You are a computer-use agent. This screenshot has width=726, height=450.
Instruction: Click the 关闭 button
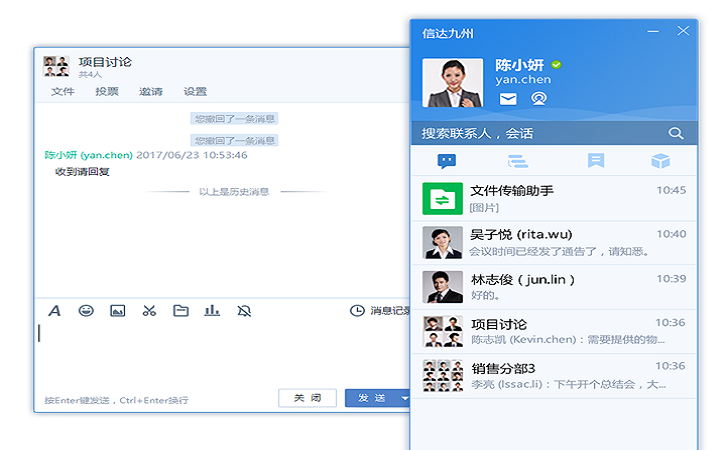point(307,398)
